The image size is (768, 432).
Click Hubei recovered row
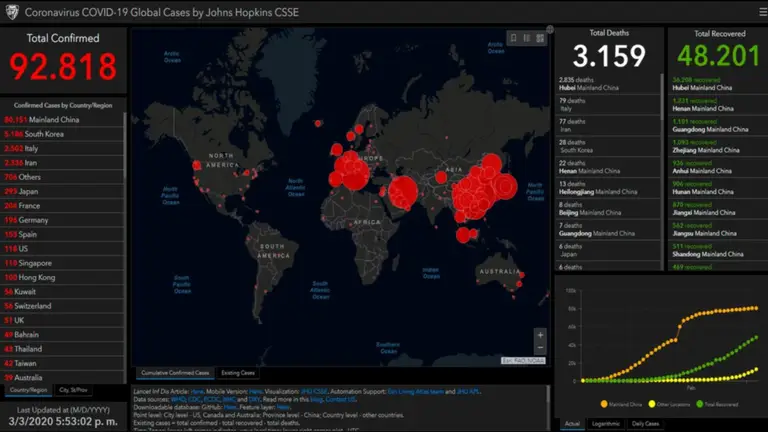tap(718, 84)
